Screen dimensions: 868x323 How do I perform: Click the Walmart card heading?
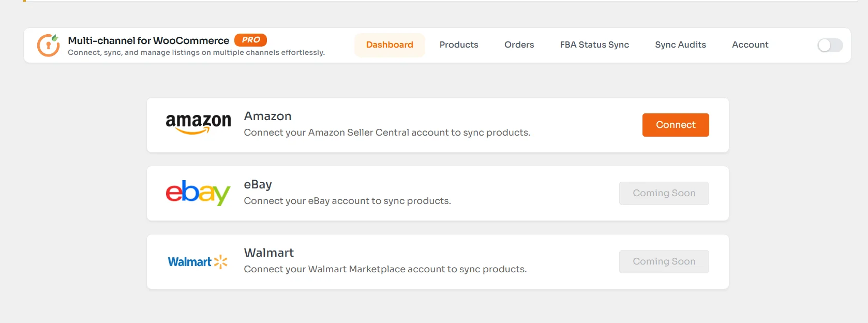point(268,253)
